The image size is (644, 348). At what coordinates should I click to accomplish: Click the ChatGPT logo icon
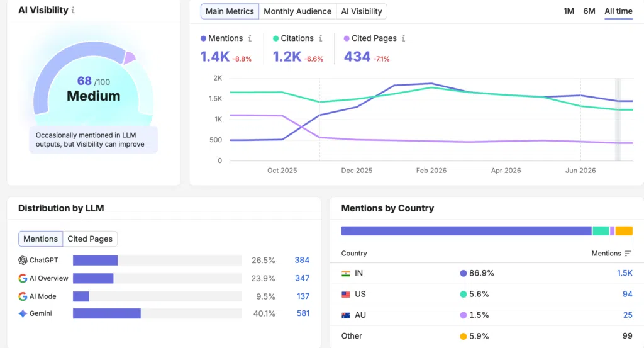23,260
